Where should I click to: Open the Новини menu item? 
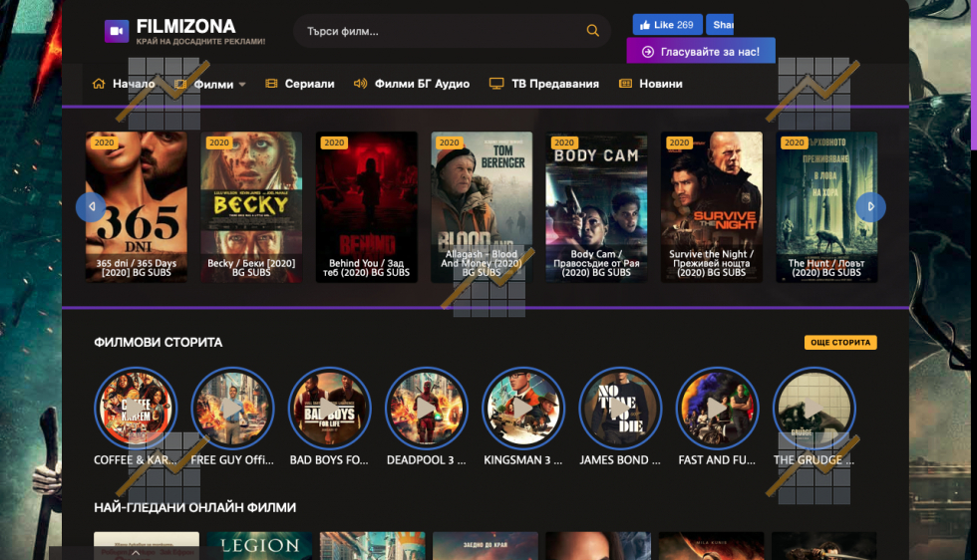[x=660, y=84]
